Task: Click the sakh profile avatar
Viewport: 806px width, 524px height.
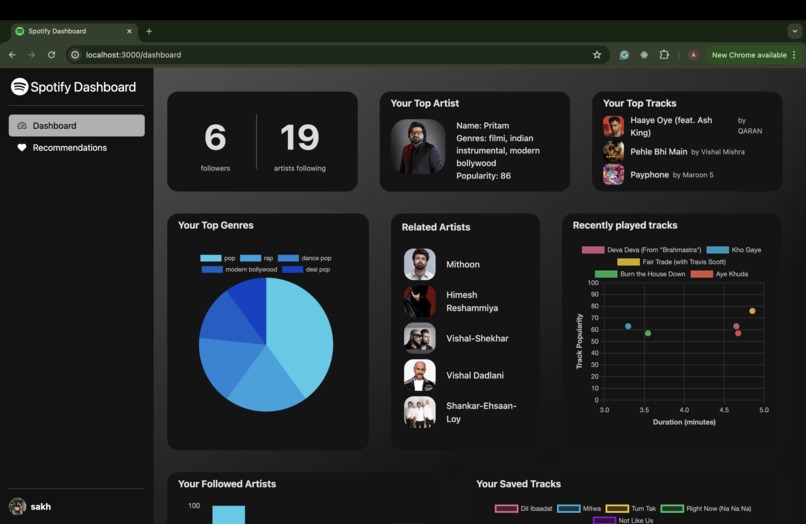Action: pos(17,507)
